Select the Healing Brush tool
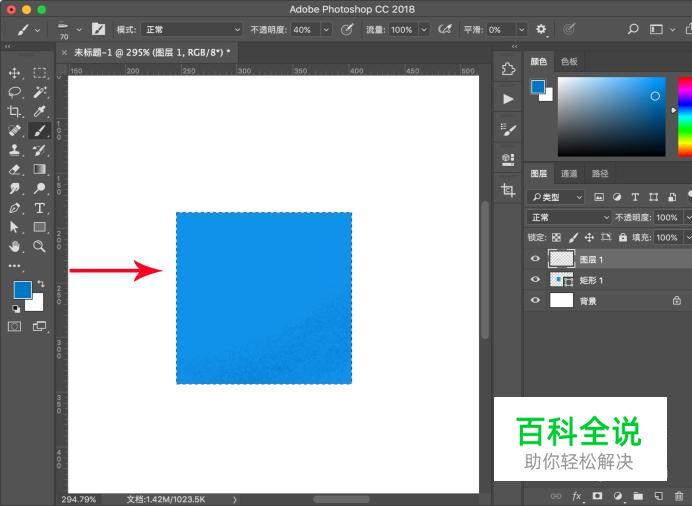Viewport: 692px width, 506px height. (x=15, y=131)
